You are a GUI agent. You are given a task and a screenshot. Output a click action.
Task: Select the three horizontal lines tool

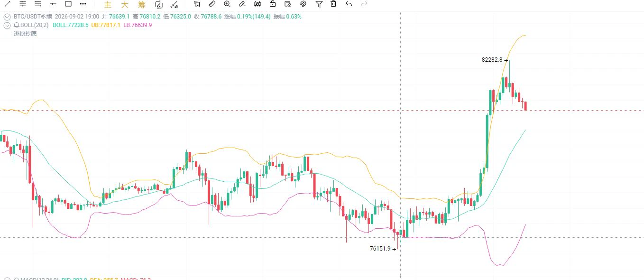pyautogui.click(x=38, y=4)
